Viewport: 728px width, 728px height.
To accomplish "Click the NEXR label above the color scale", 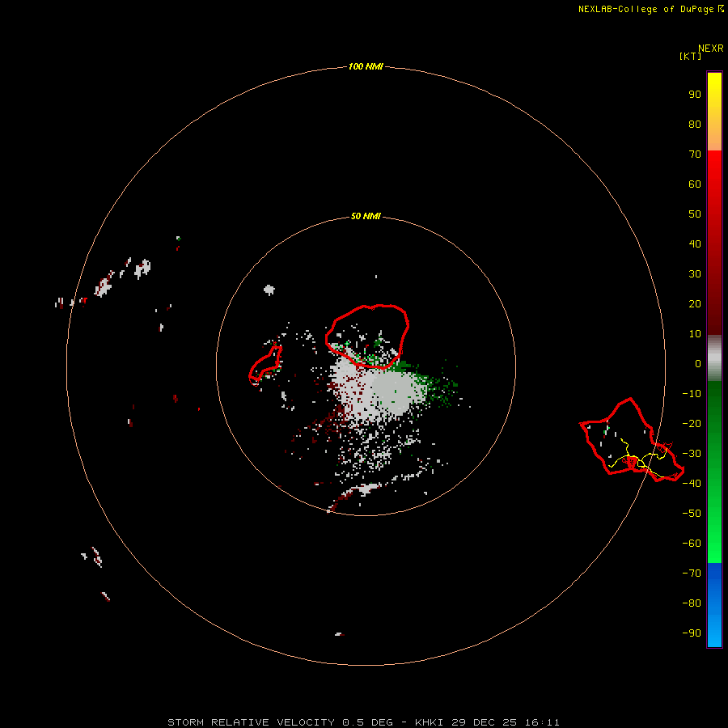I will point(710,49).
